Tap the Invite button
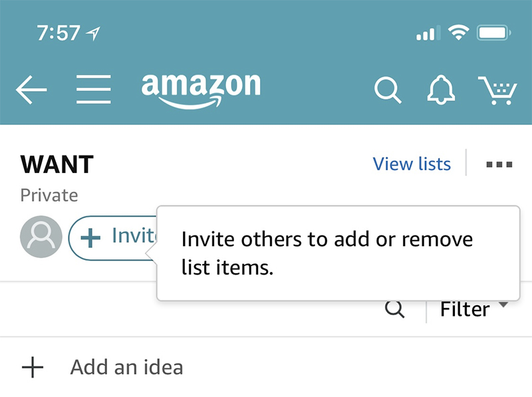 tap(113, 238)
